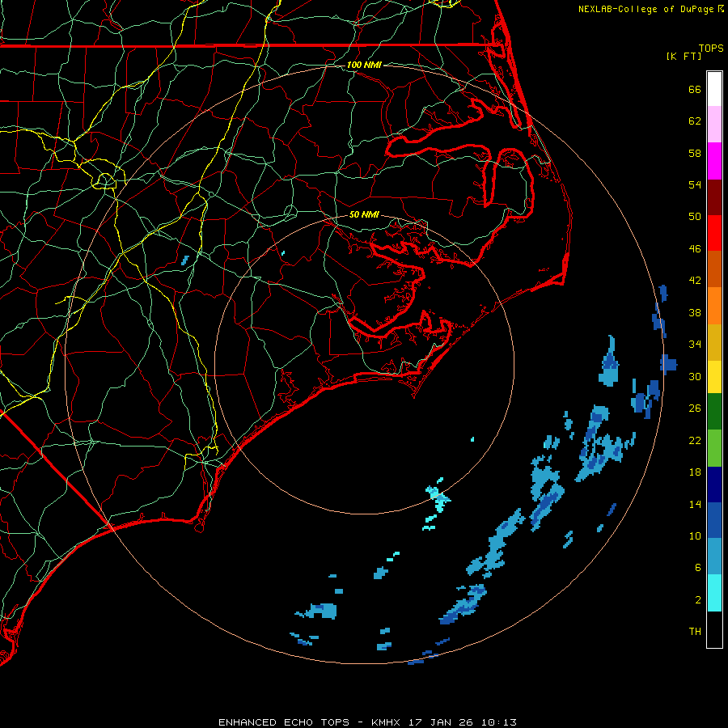
Task: Select the light green legend band
Action: click(x=714, y=448)
